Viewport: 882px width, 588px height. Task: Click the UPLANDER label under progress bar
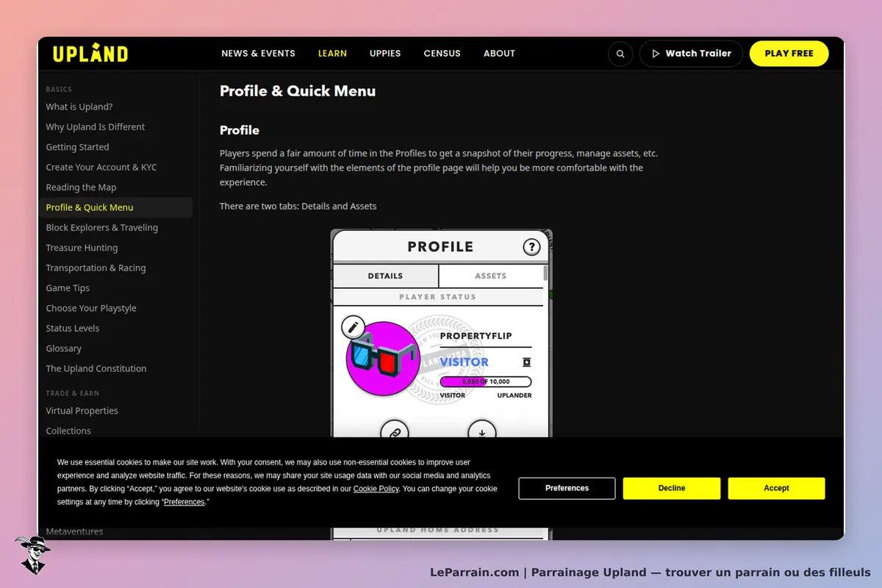tap(514, 395)
